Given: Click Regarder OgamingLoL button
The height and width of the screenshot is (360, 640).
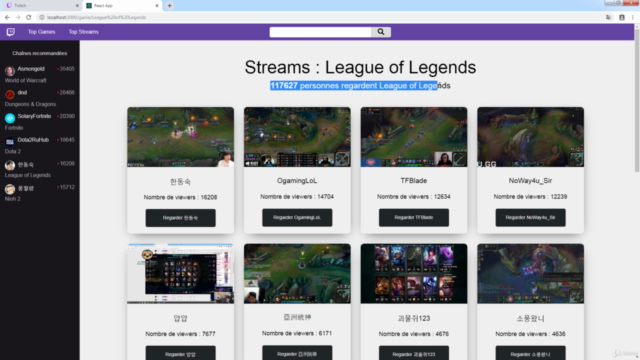Looking at the screenshot, I should [x=297, y=218].
